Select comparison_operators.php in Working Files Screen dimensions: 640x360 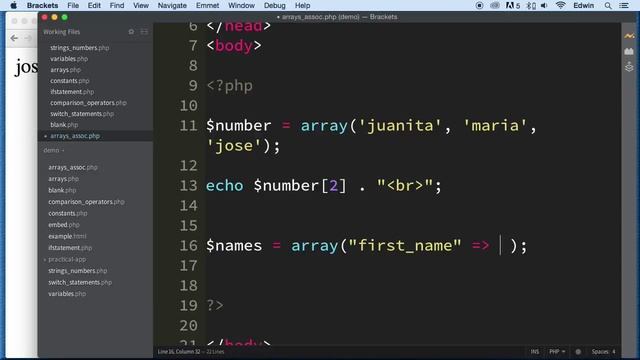tap(88, 103)
